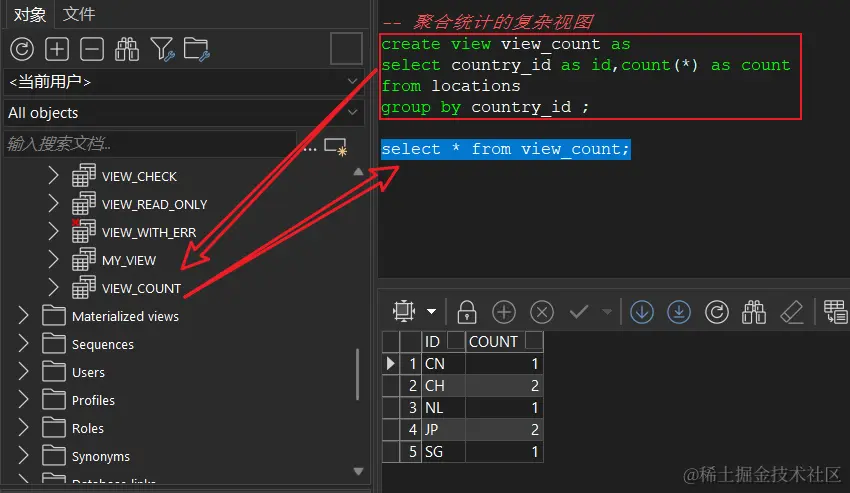
Task: Expand the VIEW_CHECK node
Action: point(53,176)
